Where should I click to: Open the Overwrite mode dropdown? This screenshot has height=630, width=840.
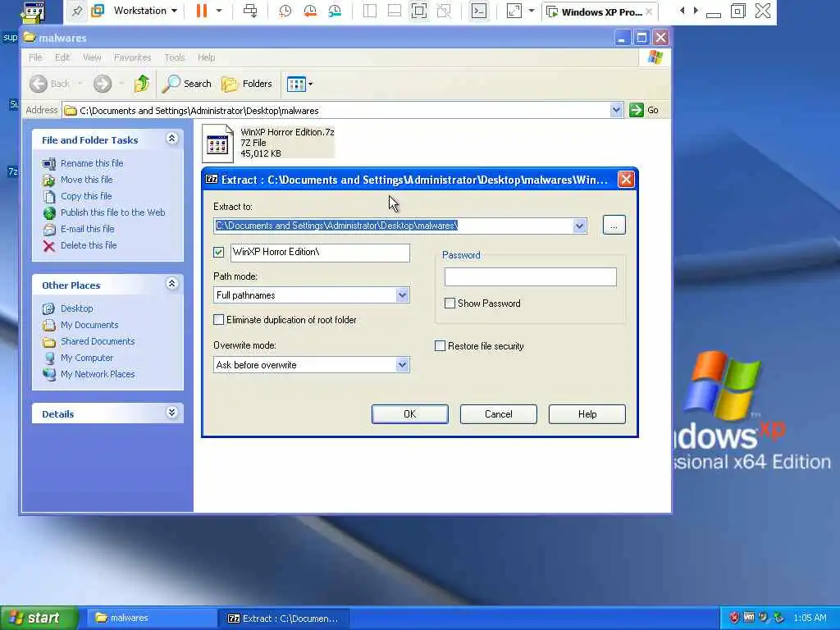pos(402,365)
